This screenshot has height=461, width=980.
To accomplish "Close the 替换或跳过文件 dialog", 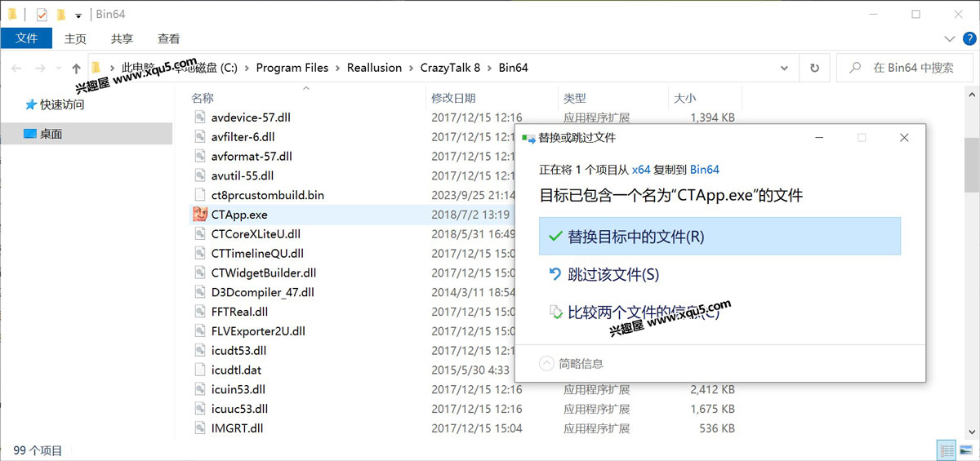I will pos(904,138).
